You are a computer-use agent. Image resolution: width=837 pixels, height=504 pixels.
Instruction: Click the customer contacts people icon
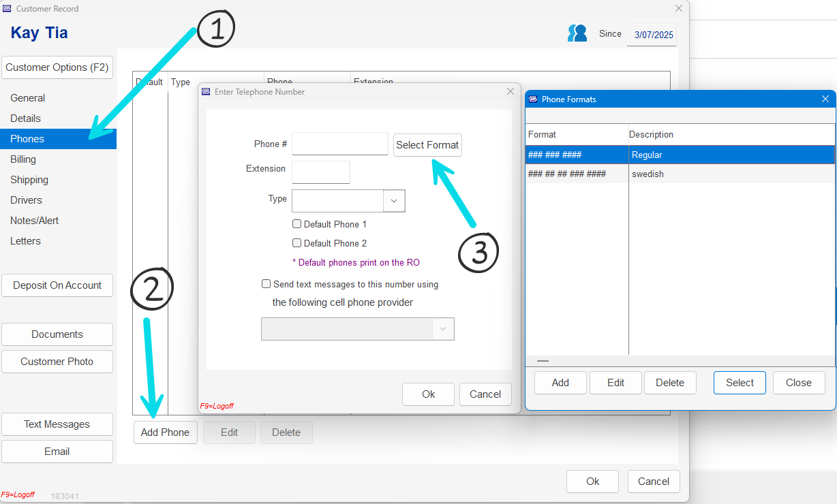click(577, 33)
